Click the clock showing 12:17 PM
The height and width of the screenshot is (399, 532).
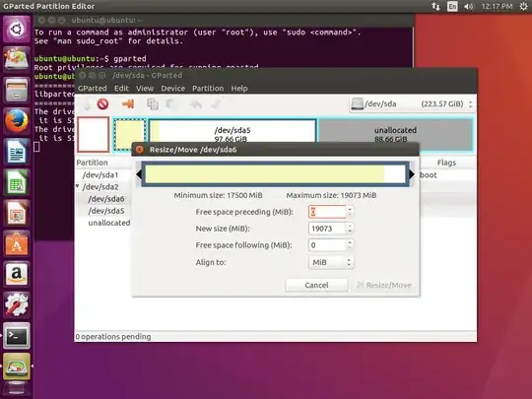pos(497,6)
